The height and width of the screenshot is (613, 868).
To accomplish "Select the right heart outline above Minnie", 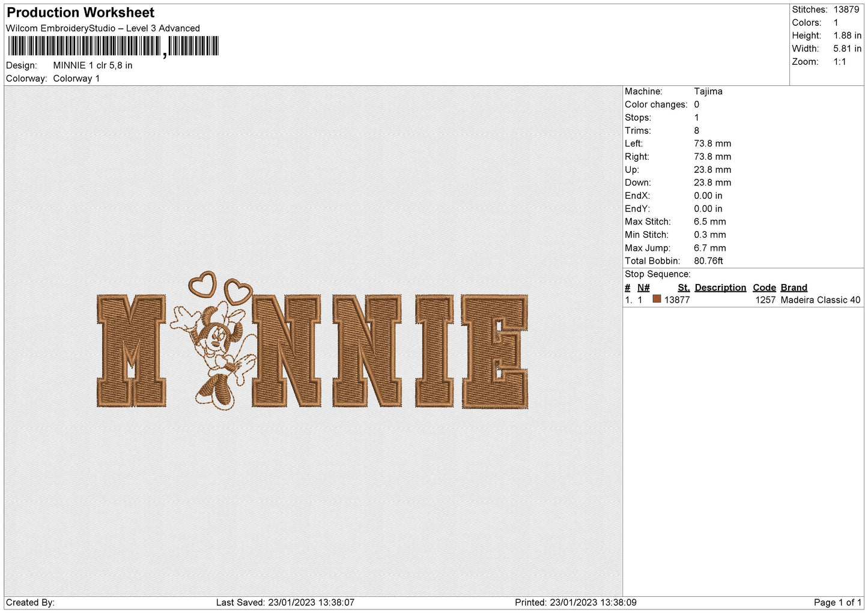I will pos(238,291).
